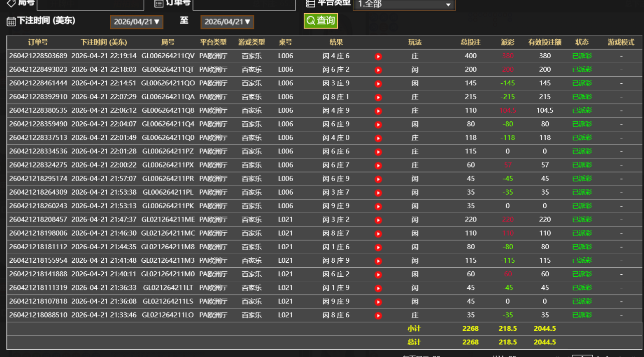Click the 总投注 column header
The image size is (644, 357).
471,42
